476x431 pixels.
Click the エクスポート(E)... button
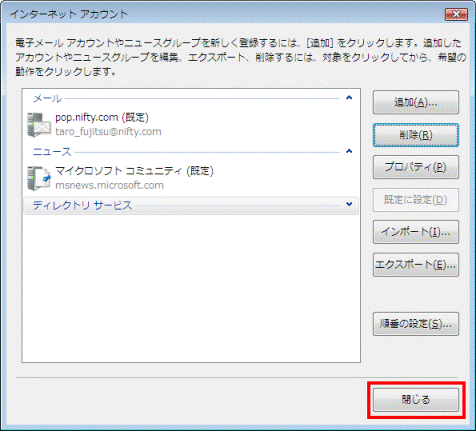tap(416, 265)
